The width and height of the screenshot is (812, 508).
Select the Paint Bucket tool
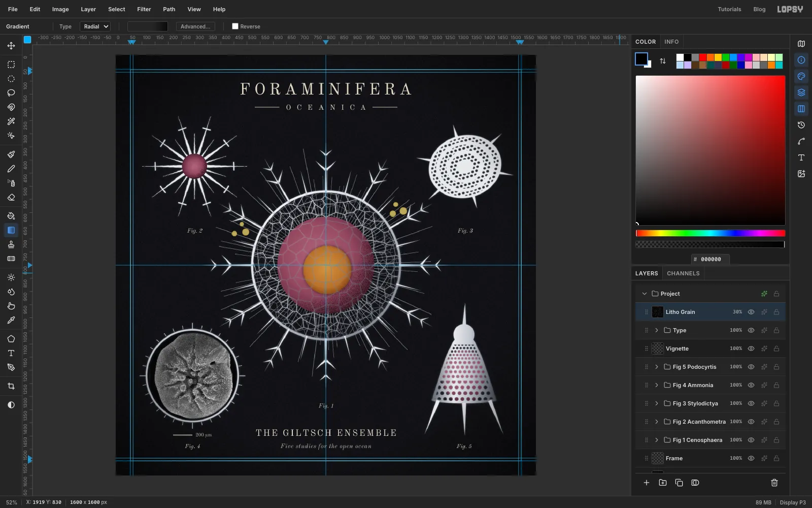pos(11,216)
